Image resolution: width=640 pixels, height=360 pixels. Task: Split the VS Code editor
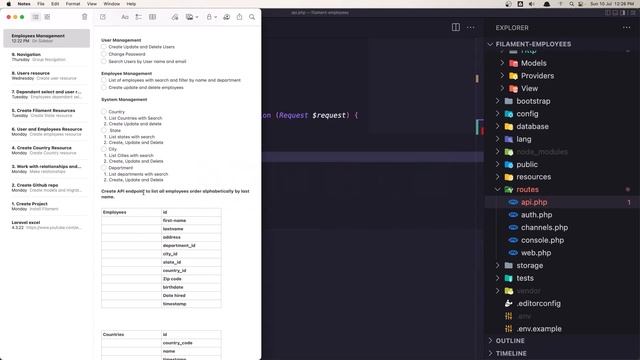456,27
